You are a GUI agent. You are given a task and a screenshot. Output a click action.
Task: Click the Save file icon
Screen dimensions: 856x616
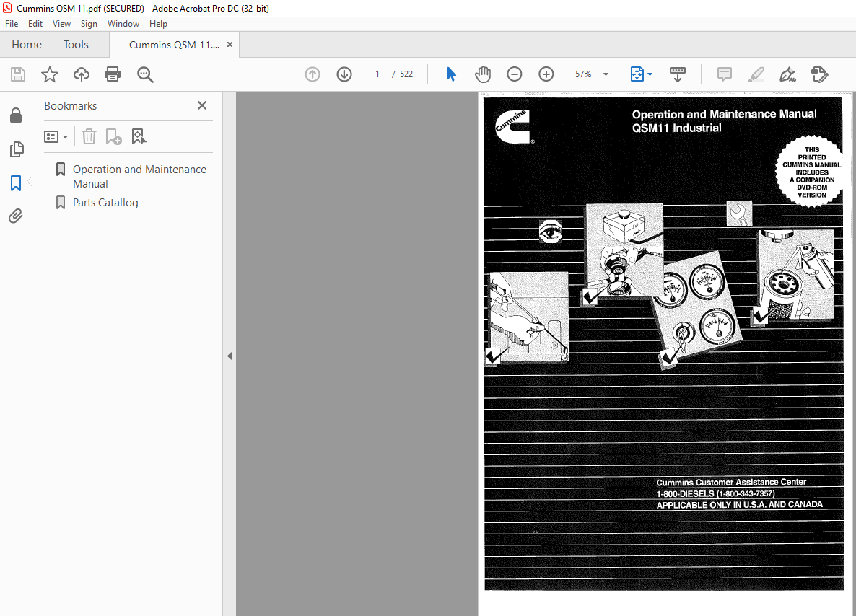click(x=18, y=74)
